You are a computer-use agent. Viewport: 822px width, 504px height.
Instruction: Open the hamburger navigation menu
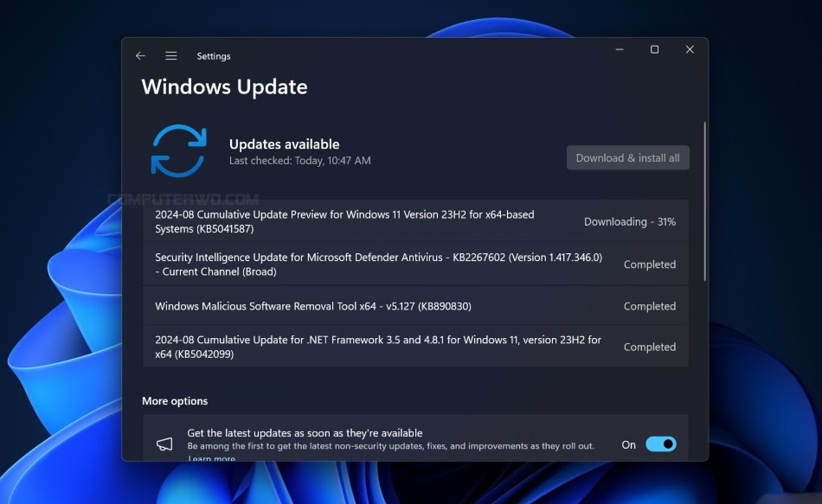171,55
